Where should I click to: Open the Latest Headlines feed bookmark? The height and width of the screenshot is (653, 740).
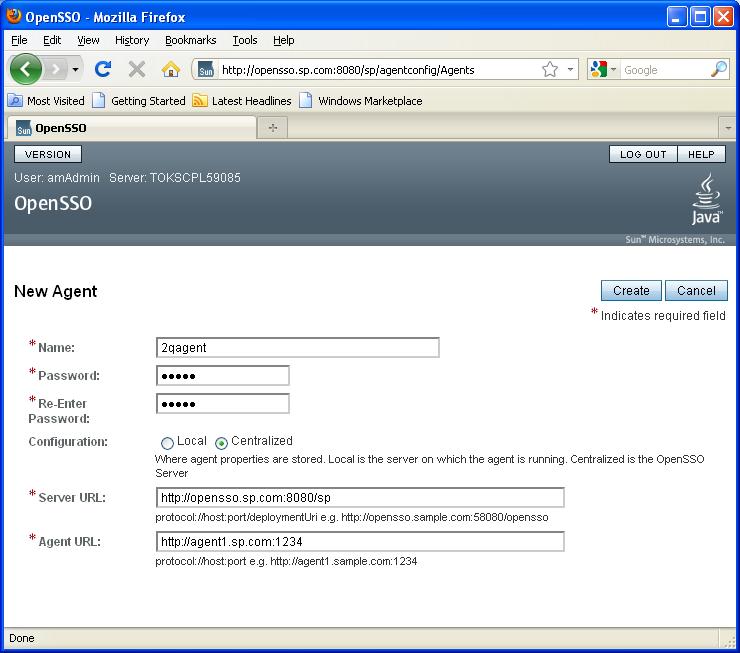click(242, 101)
